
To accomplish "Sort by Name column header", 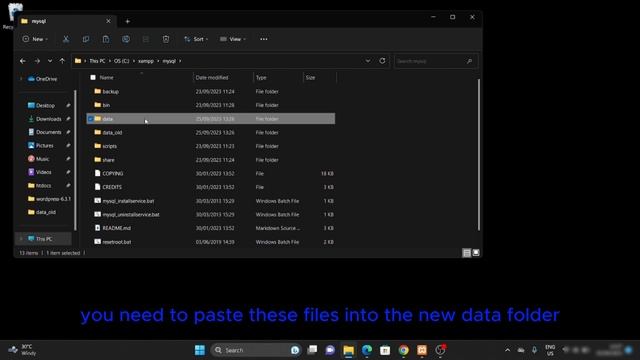I will pos(107,78).
